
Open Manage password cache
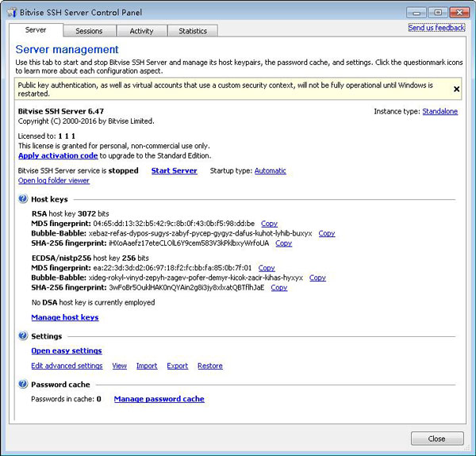click(x=159, y=399)
